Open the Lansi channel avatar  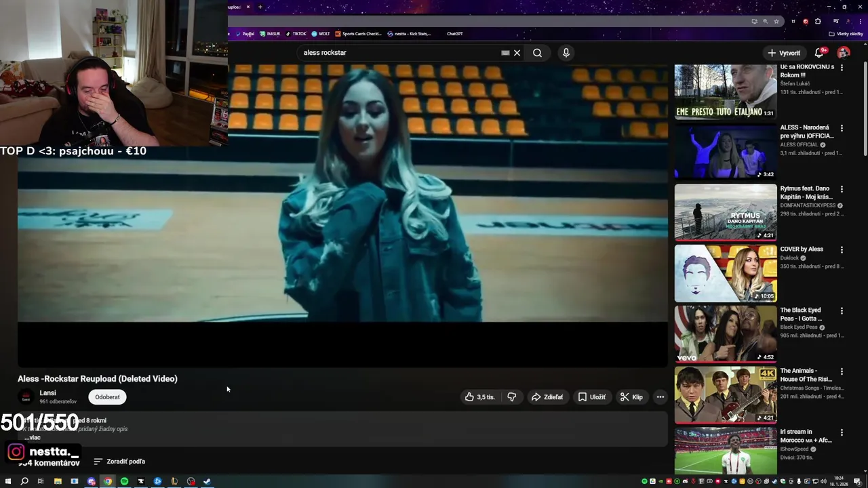(x=26, y=397)
